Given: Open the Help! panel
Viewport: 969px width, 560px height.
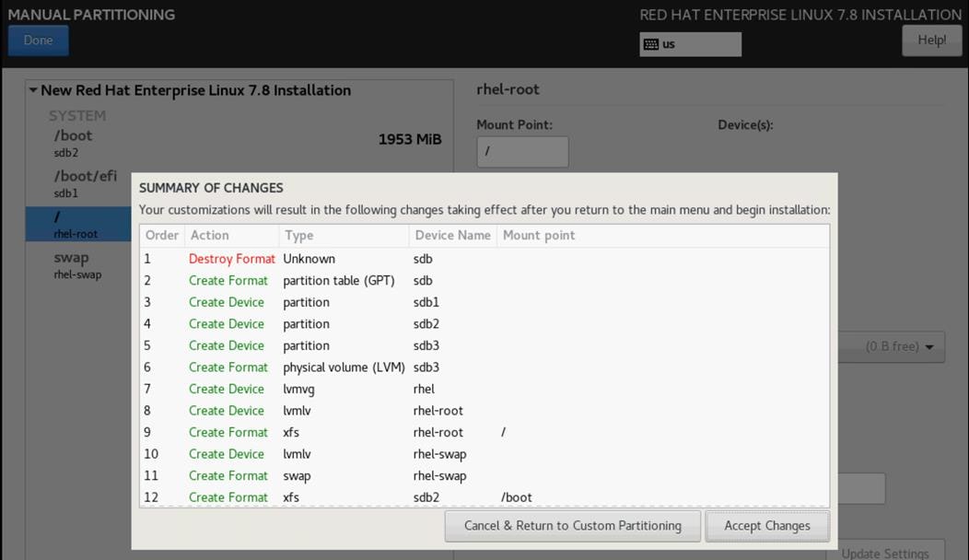Looking at the screenshot, I should pyautogui.click(x=931, y=41).
